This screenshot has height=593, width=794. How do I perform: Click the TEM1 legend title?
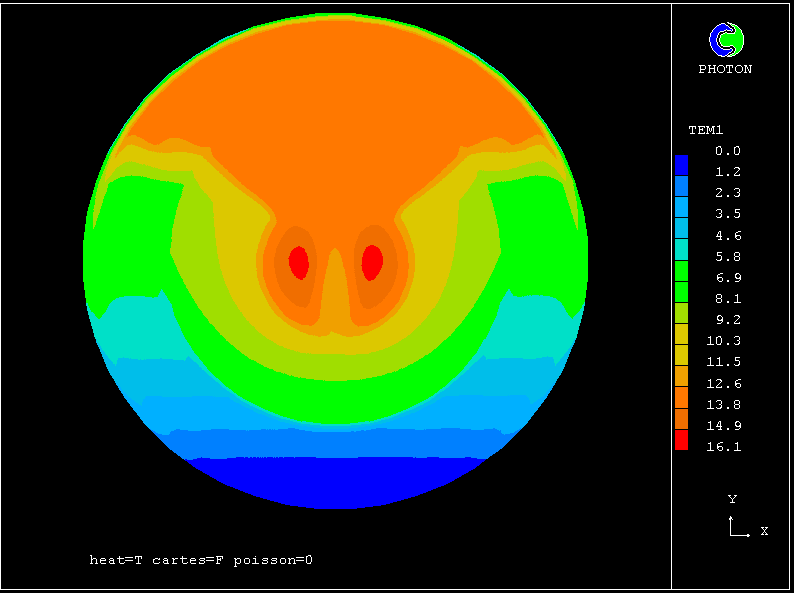[x=705, y=130]
